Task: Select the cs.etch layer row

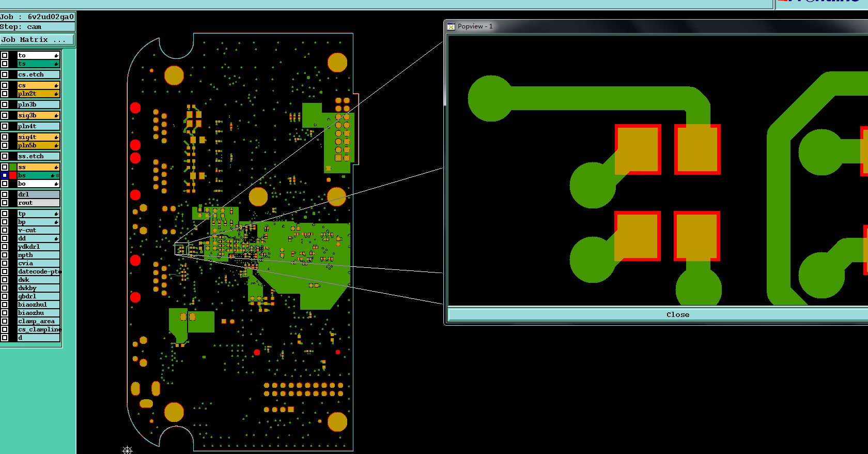Action: point(39,74)
